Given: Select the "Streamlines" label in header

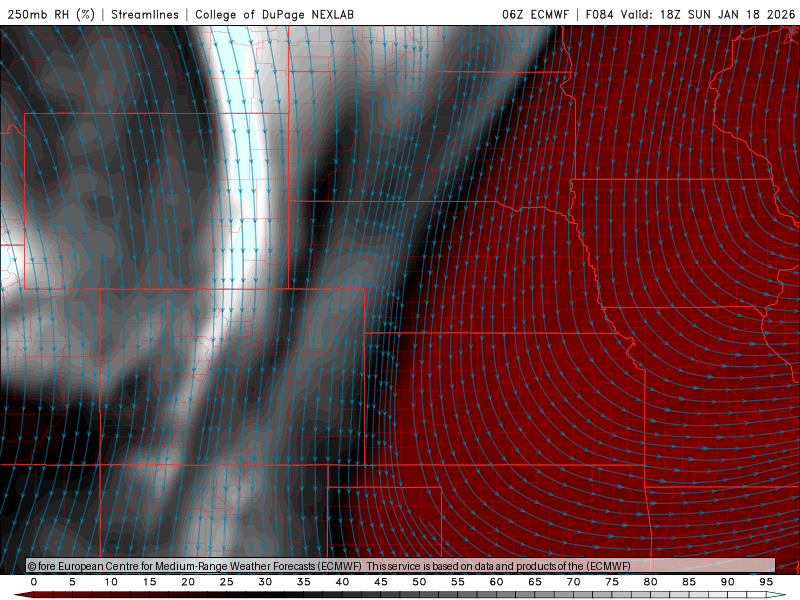Looking at the screenshot, I should tap(145, 14).
